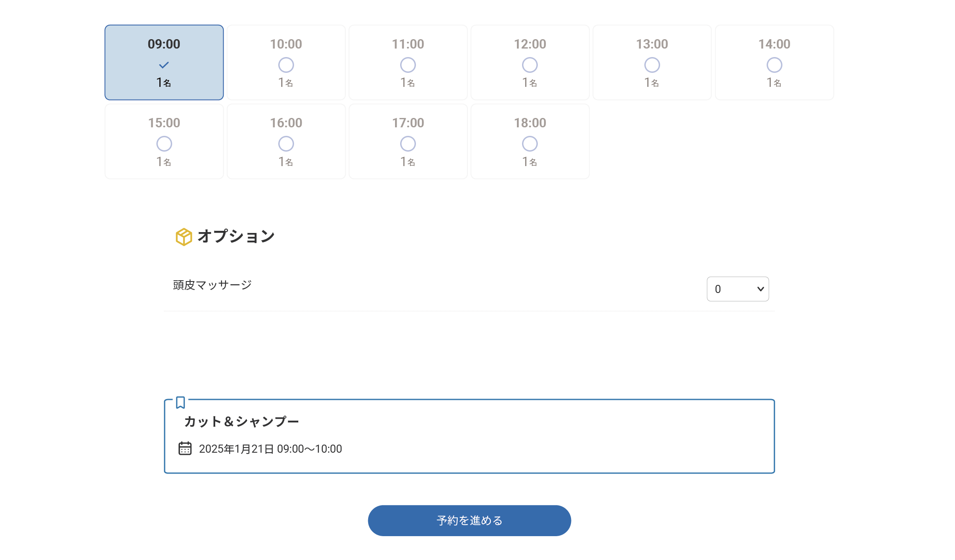Image resolution: width=955 pixels, height=560 pixels.
Task: Select the 13:00 slot circle
Action: point(652,65)
